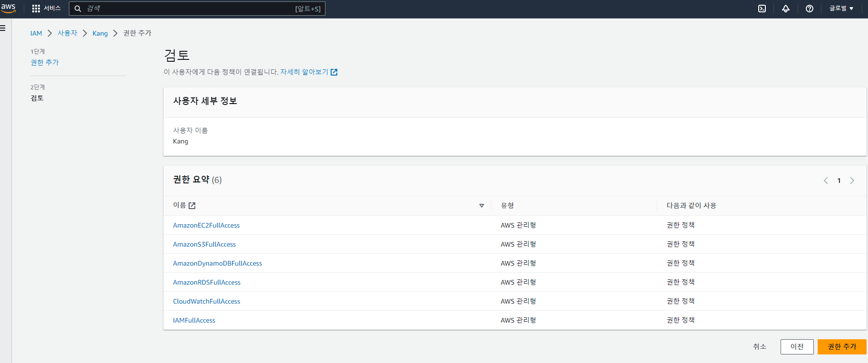Click the external link icon next to 이름 column

point(192,206)
